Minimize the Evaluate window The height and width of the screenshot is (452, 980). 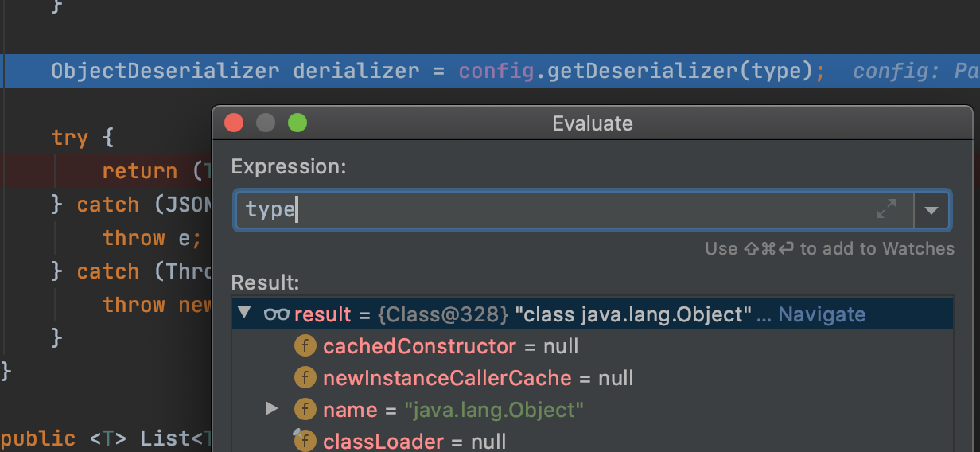click(266, 123)
